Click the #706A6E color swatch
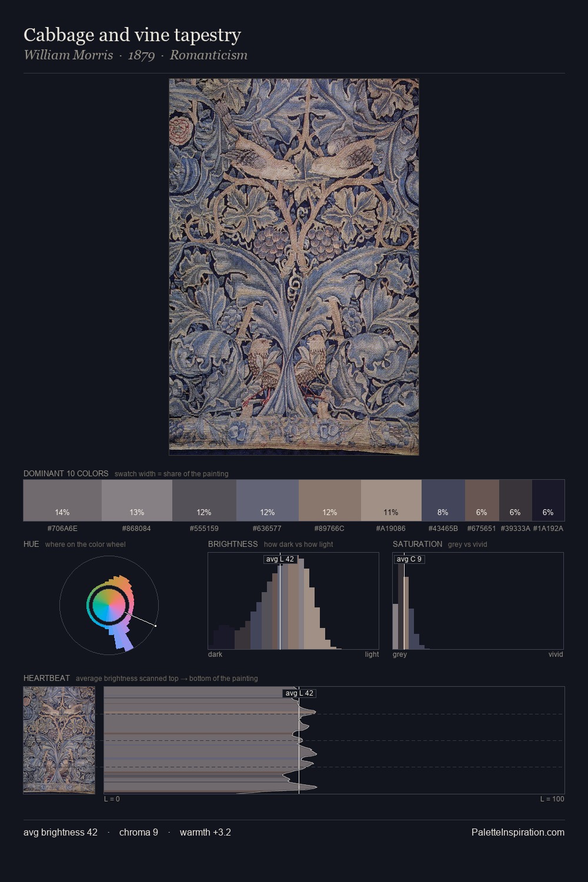Image resolution: width=588 pixels, height=882 pixels. (x=62, y=500)
